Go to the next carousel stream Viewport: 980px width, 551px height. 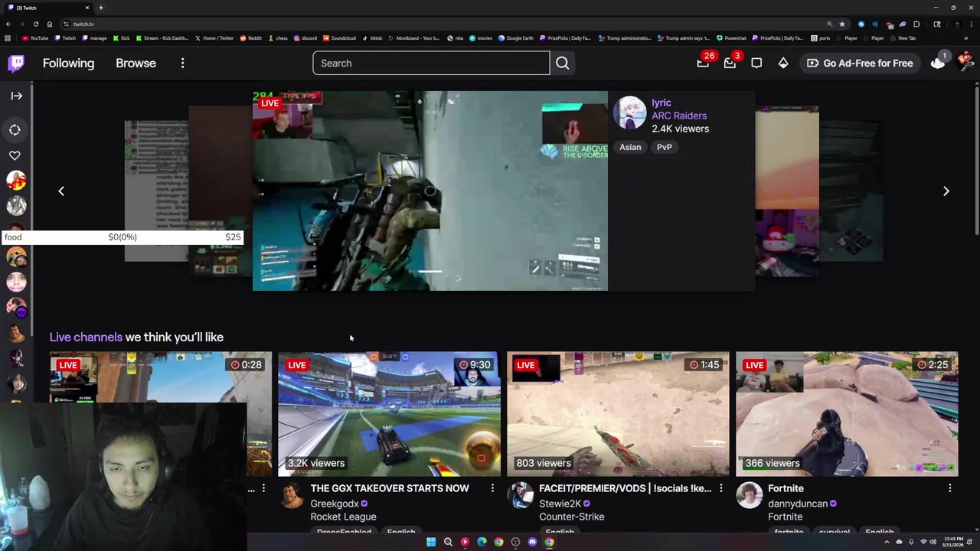click(946, 191)
